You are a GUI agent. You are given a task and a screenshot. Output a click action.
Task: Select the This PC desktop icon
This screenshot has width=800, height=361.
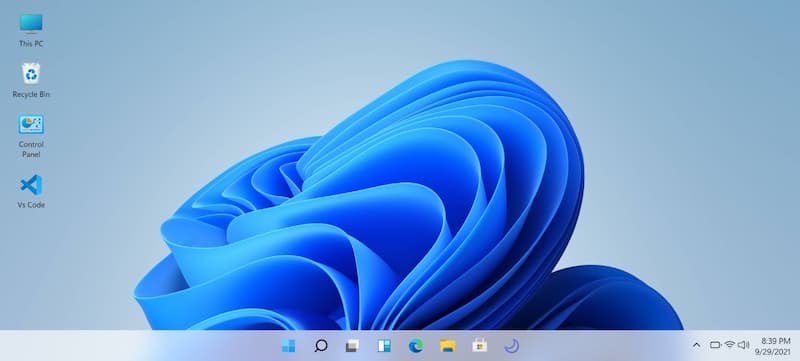pyautogui.click(x=31, y=24)
